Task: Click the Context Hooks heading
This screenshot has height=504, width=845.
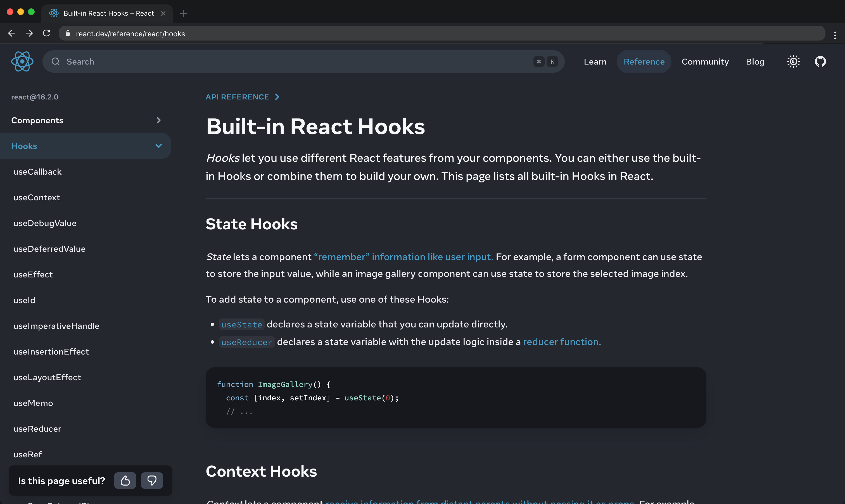Action: tap(261, 471)
